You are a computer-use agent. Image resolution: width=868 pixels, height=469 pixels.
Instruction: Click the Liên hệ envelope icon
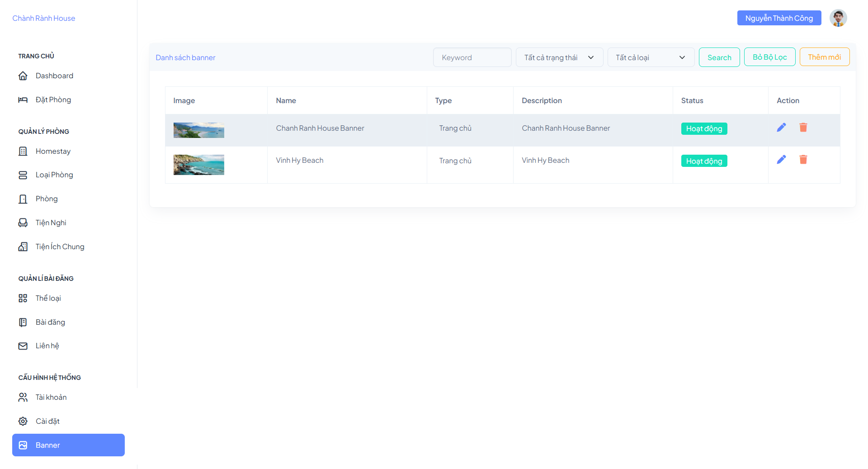[x=23, y=346]
